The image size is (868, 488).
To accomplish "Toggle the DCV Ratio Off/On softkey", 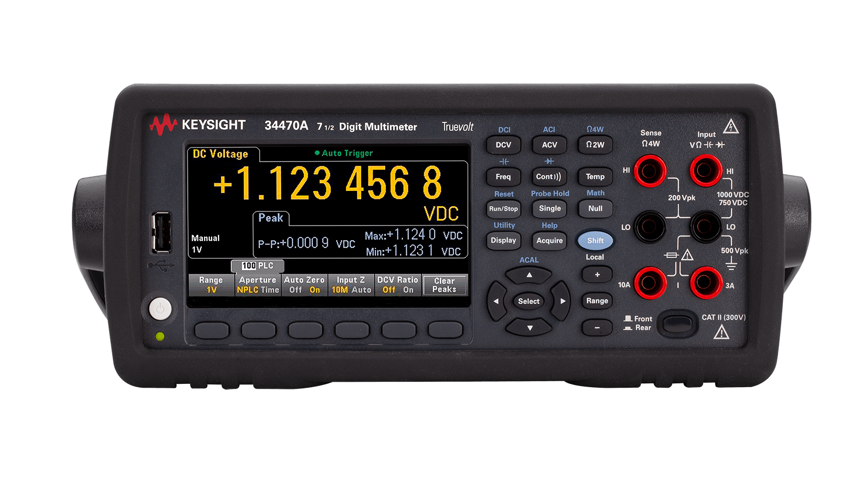I will click(398, 285).
